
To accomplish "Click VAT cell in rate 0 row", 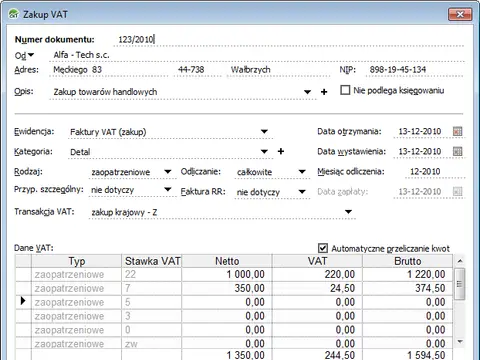I will click(x=317, y=330).
